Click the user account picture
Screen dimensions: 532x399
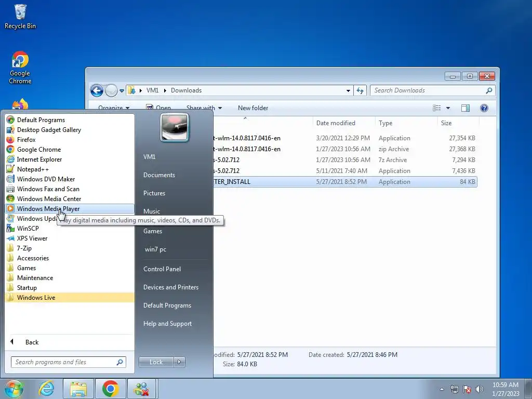tap(175, 128)
